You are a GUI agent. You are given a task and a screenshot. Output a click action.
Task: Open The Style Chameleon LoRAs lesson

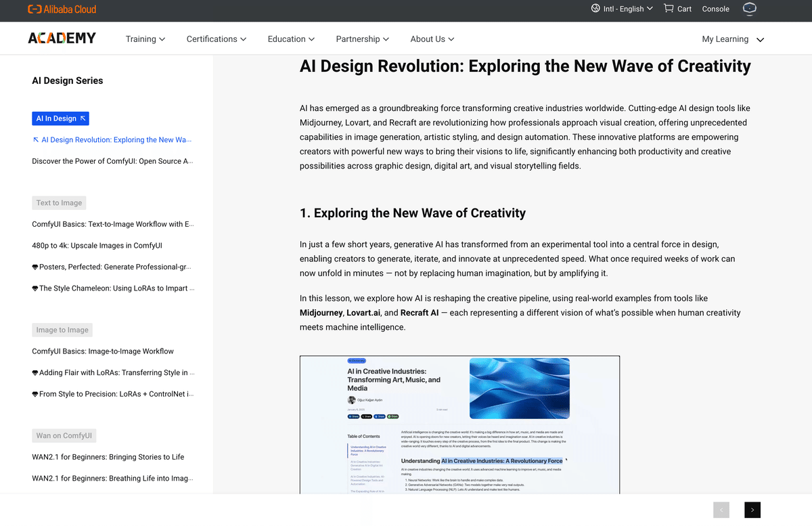point(117,288)
